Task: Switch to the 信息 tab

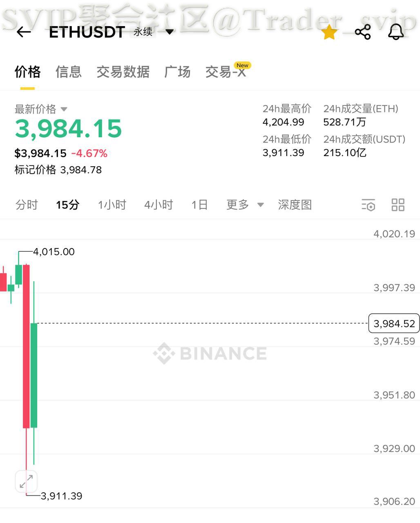Action: pos(69,72)
